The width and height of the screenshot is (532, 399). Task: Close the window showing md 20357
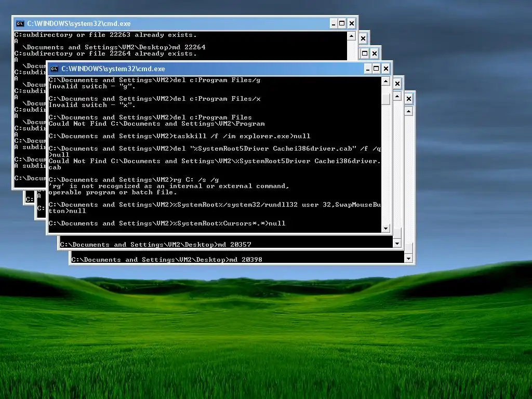point(397,84)
